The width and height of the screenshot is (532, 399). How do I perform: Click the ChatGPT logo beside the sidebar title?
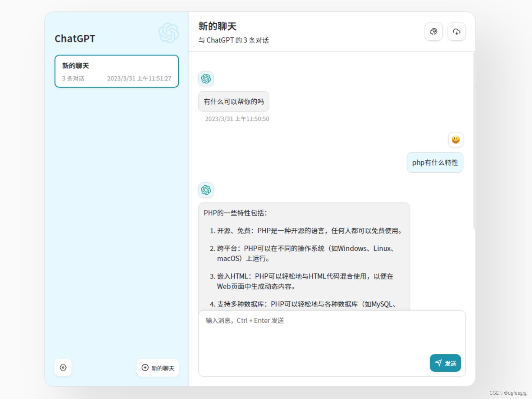coord(169,33)
